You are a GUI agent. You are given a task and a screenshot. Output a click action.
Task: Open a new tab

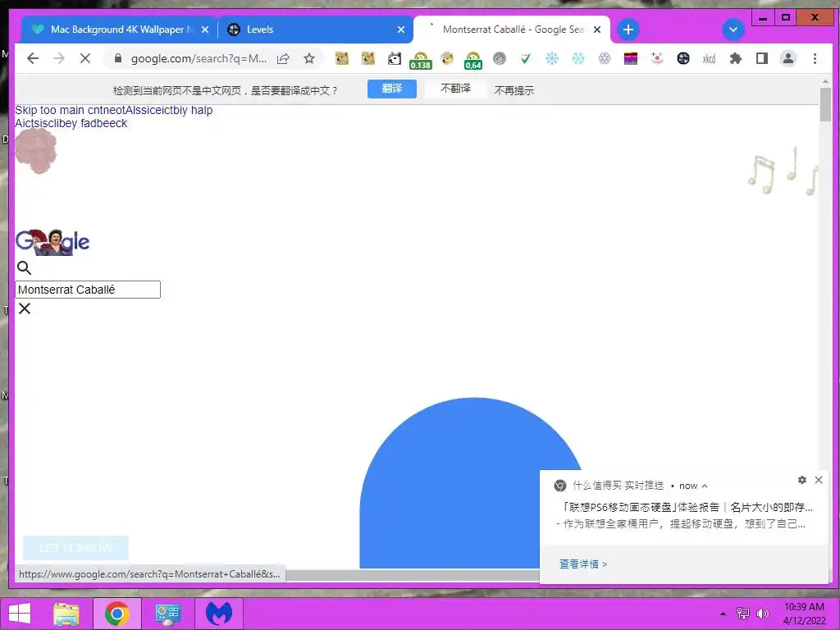[628, 30]
